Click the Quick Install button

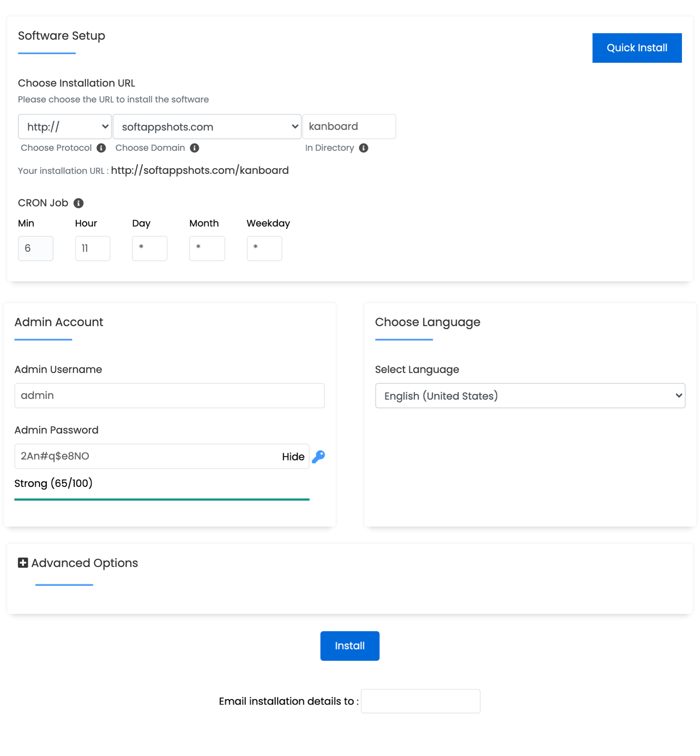coord(637,47)
